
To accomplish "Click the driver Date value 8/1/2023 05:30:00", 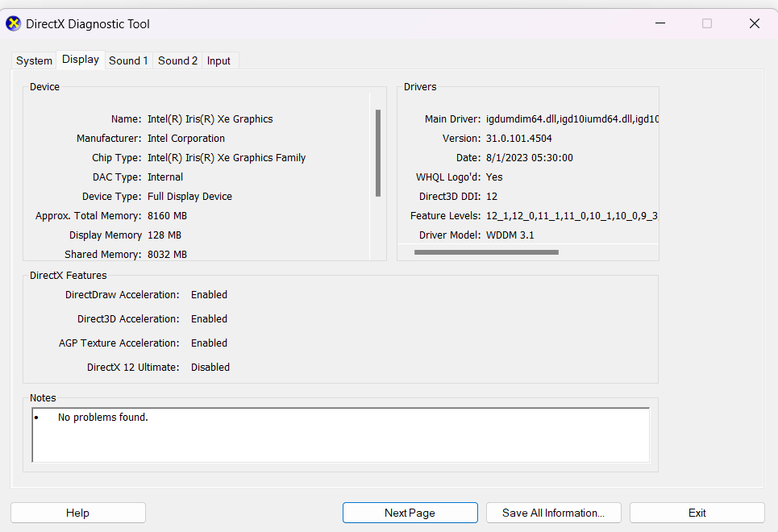I will click(x=530, y=158).
